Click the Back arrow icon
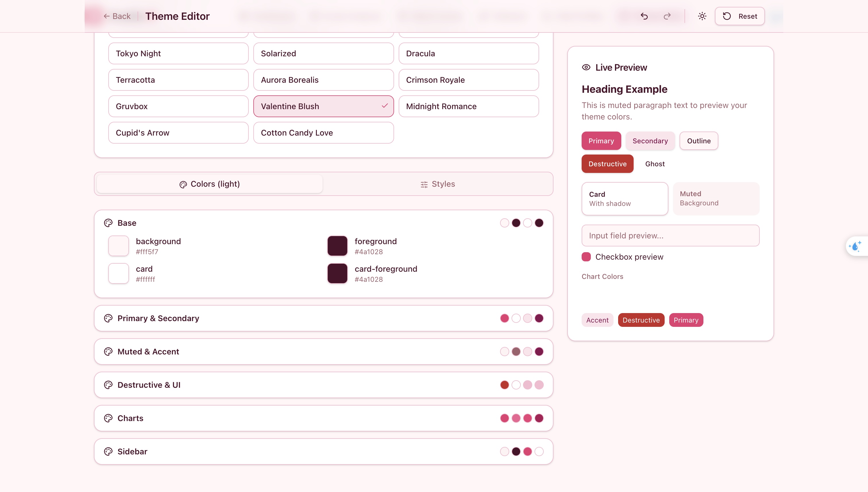Image resolution: width=868 pixels, height=492 pixels. click(107, 16)
